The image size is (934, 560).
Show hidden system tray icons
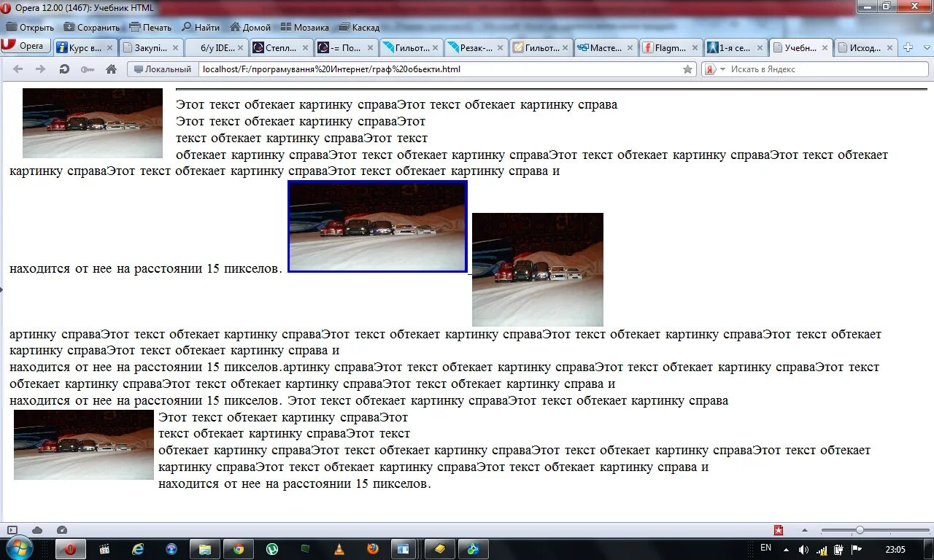click(x=786, y=549)
